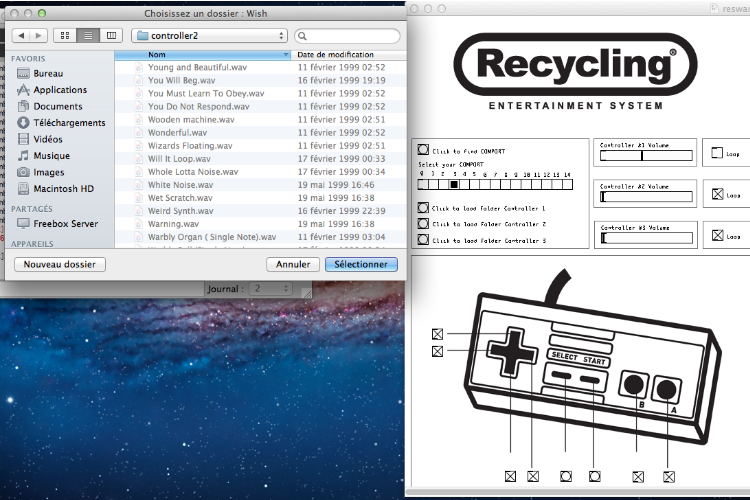This screenshot has height=500, width=750.
Task: Adjust the Controller #2 Volume slider
Action: [646, 197]
